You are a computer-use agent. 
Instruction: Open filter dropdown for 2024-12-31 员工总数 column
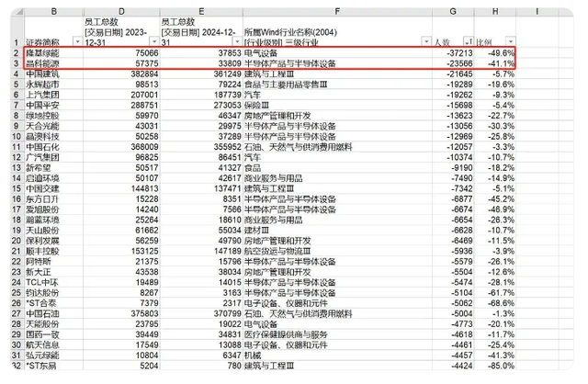click(237, 41)
